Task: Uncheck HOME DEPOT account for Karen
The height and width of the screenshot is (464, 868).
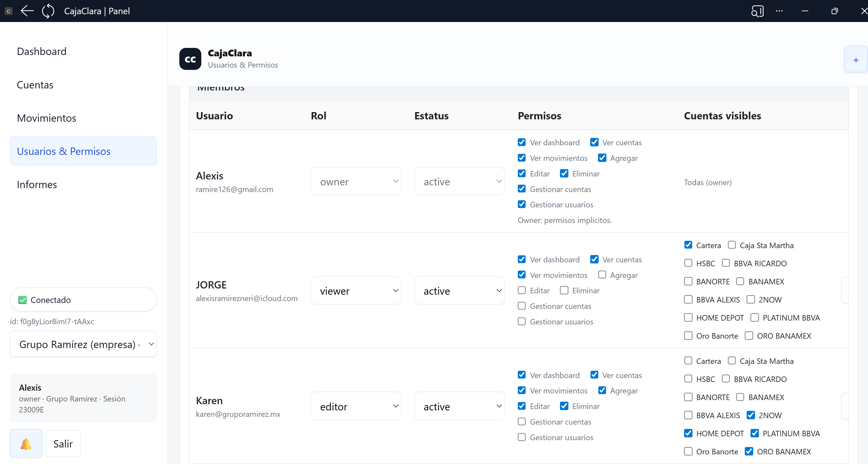Action: tap(688, 433)
